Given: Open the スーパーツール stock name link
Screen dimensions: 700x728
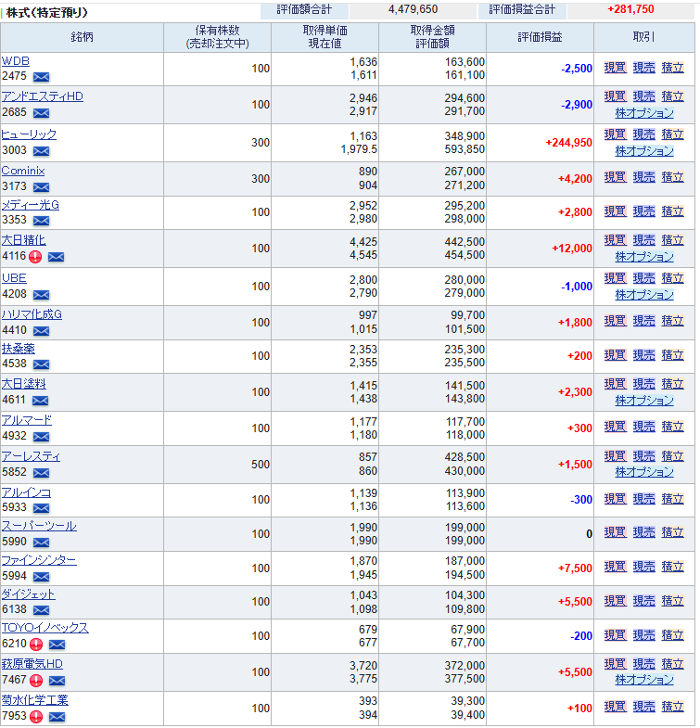Looking at the screenshot, I should tap(39, 526).
